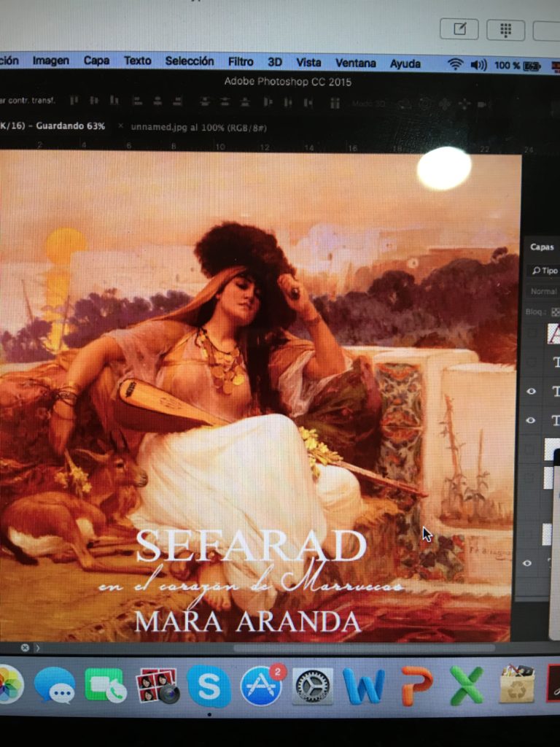Open FaceTime from the dock
This screenshot has height=747, width=560.
pyautogui.click(x=105, y=686)
